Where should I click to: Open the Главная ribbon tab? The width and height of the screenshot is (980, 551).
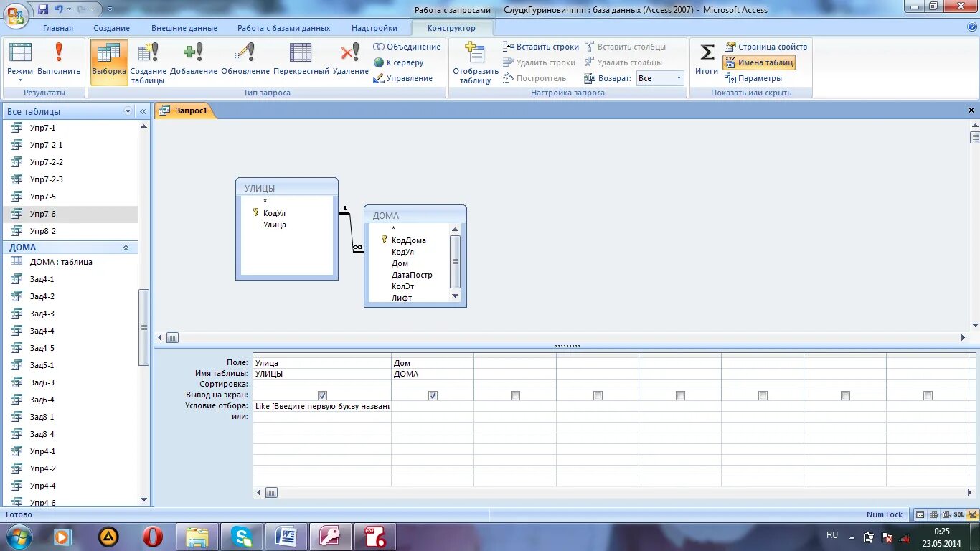tap(58, 28)
